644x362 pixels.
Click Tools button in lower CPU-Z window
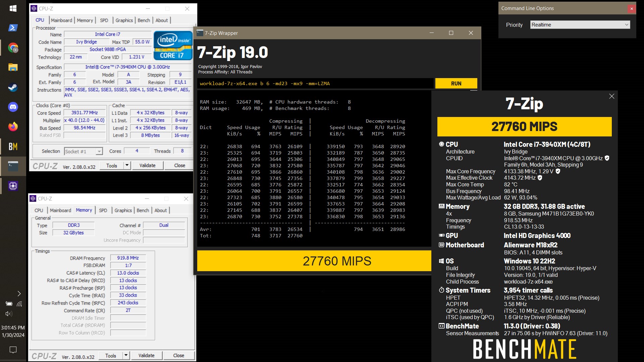111,355
